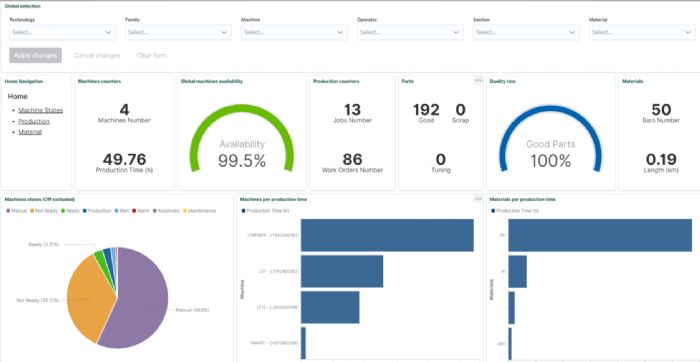
Task: Select the orange Not Ready pie slice
Action: [87, 299]
